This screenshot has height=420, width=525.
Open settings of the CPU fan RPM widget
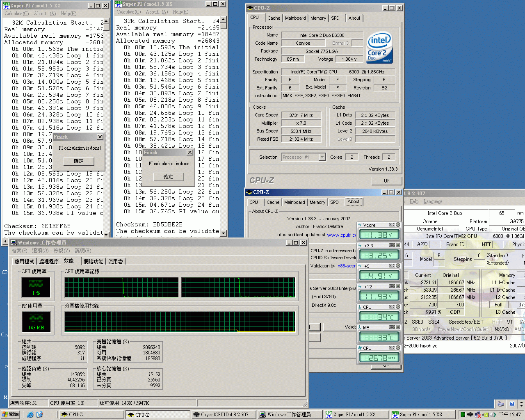[x=392, y=348]
